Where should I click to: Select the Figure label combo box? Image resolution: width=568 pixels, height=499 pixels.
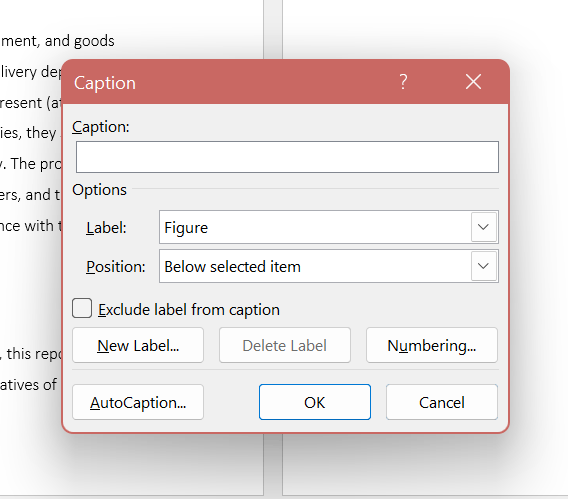pos(329,227)
